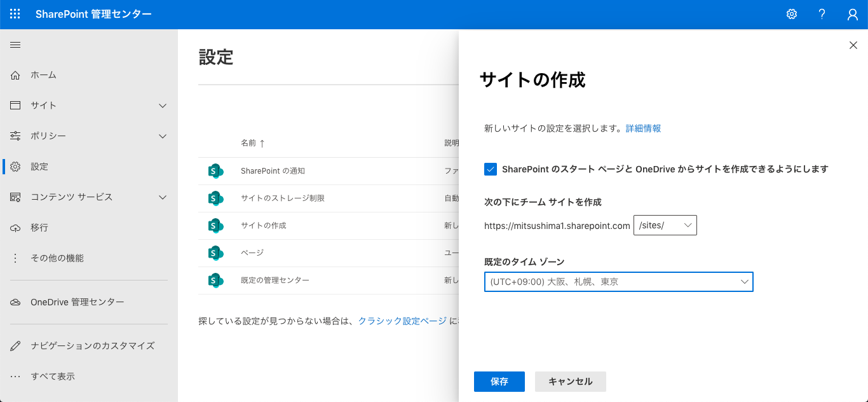This screenshot has height=402, width=868.
Task: Open the 既定の管理センター setting
Action: pos(275,281)
